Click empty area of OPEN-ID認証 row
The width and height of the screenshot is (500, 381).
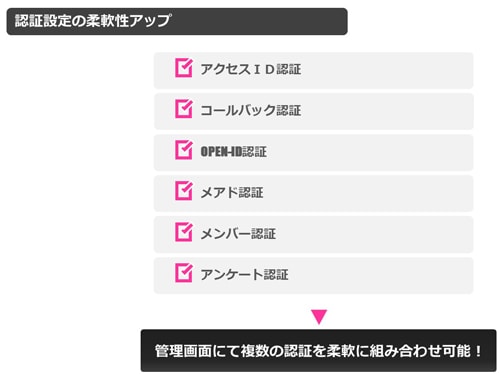(370, 152)
